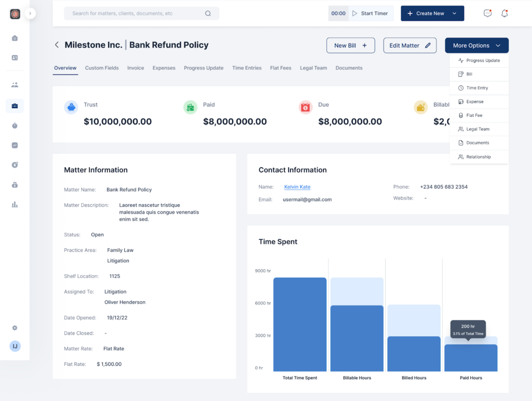
Task: Click the stopwatch icon in sidebar
Action: (15, 126)
